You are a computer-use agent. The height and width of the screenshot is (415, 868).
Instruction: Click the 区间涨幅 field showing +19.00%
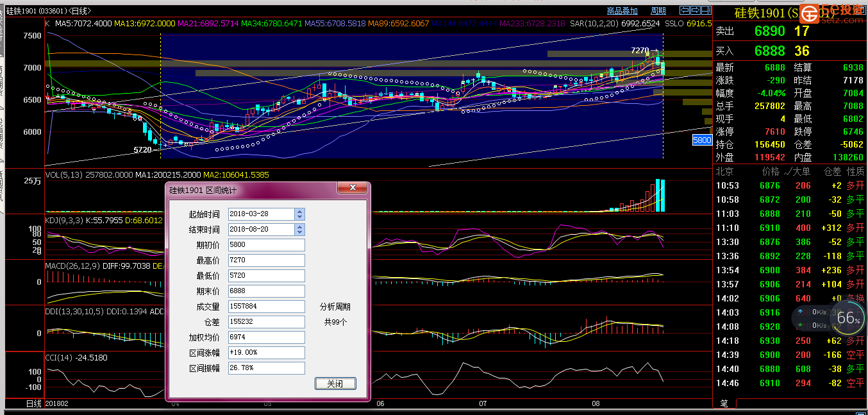coord(267,353)
